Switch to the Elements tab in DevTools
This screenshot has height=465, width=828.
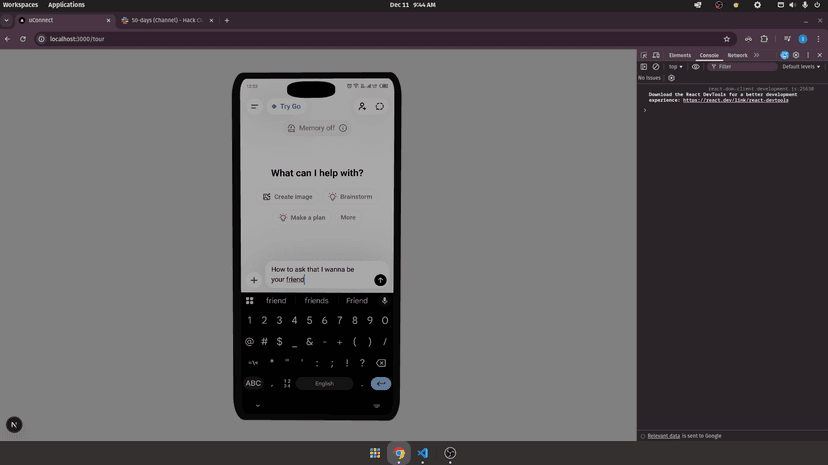point(680,55)
